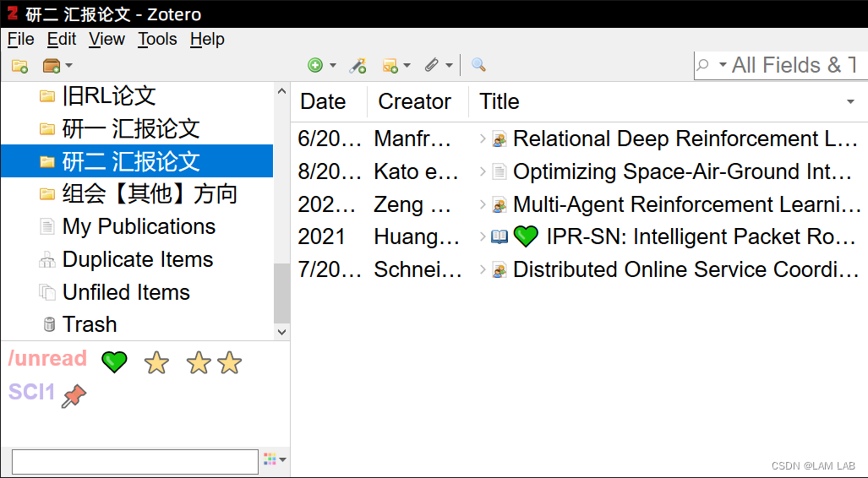Open the Help menu
Viewport: 868px width, 478px height.
(207, 40)
